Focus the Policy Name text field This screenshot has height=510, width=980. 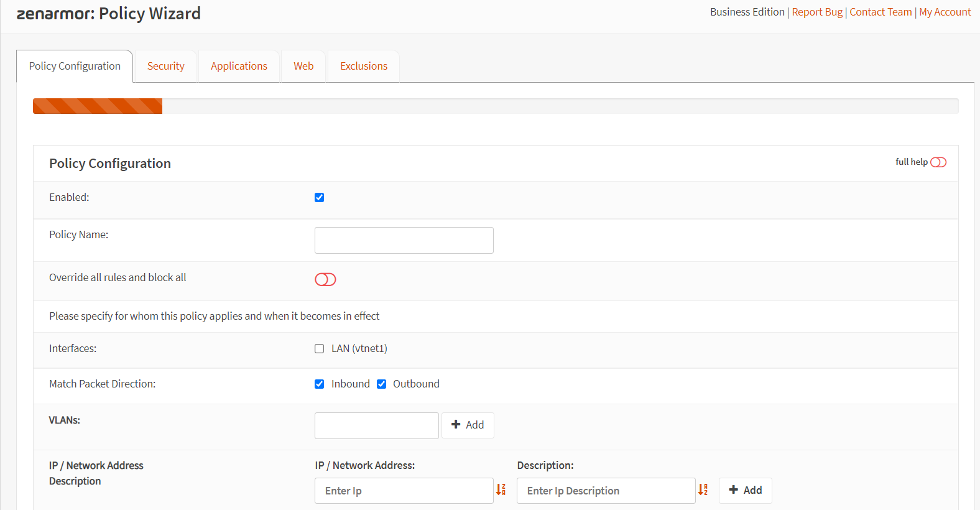(x=404, y=241)
